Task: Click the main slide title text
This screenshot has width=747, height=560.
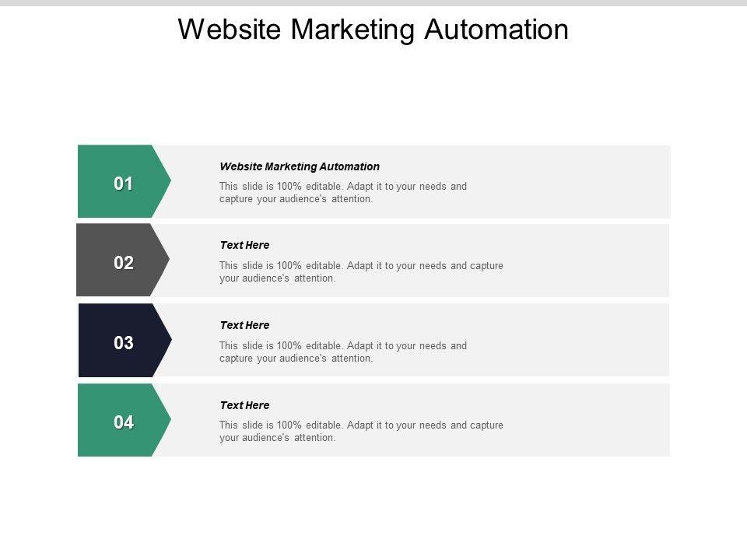Action: pos(373,30)
